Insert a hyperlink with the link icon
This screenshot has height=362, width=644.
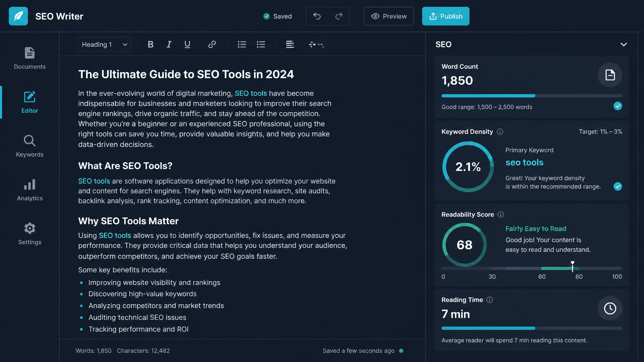212,44
